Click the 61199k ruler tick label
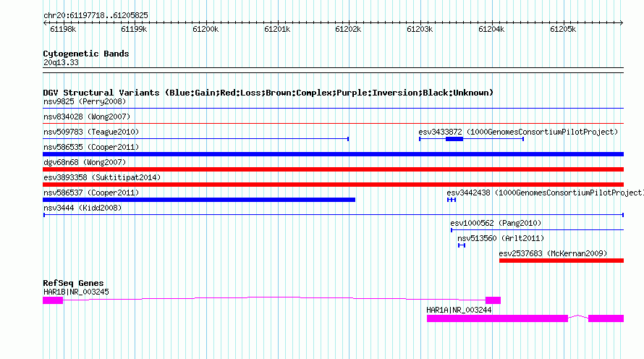 (x=134, y=29)
